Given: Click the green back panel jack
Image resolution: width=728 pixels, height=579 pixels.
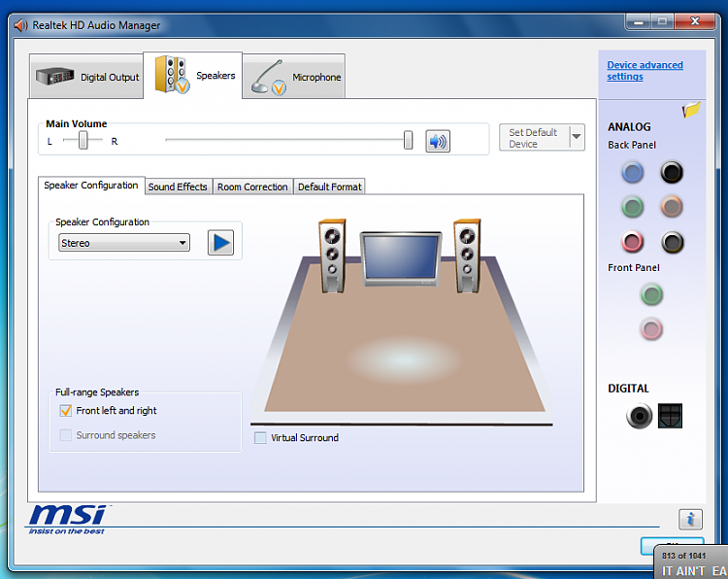Looking at the screenshot, I should point(632,207).
